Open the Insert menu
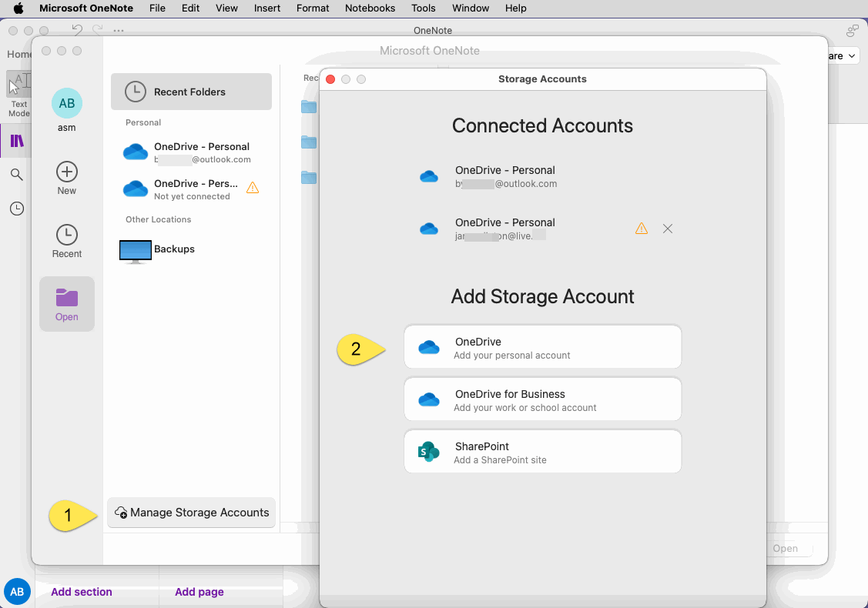Viewport: 868px width, 608px height. coord(266,8)
